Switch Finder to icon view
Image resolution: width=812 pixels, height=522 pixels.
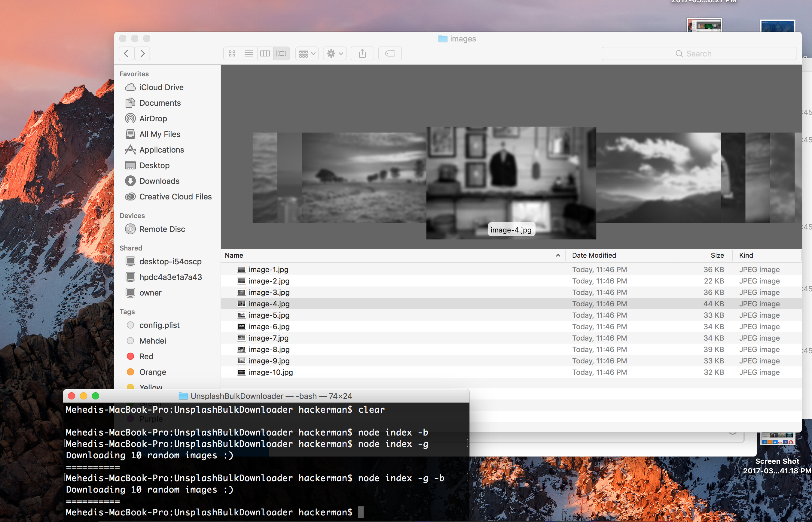point(232,53)
